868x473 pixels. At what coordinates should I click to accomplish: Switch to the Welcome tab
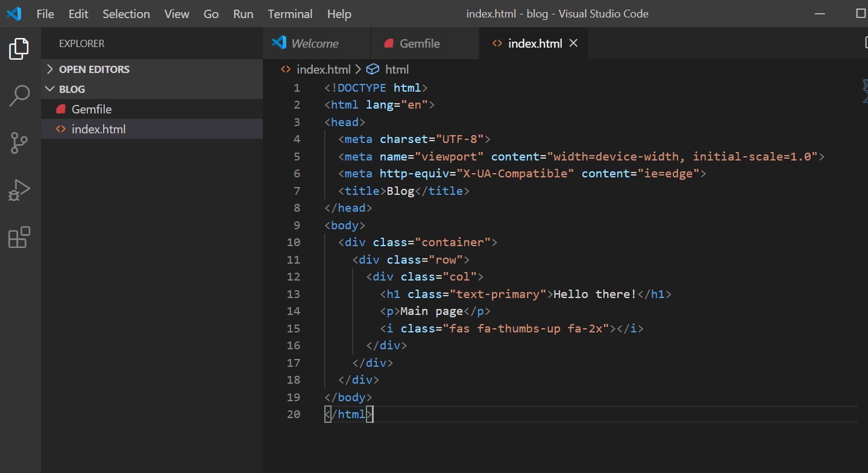tap(317, 43)
